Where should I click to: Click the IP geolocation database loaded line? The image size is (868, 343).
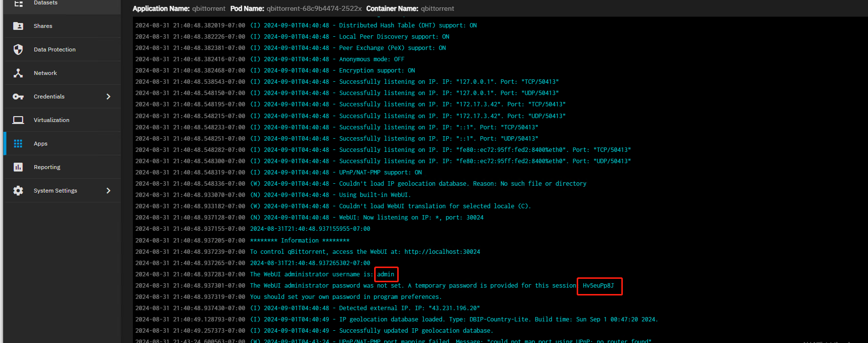point(397,319)
